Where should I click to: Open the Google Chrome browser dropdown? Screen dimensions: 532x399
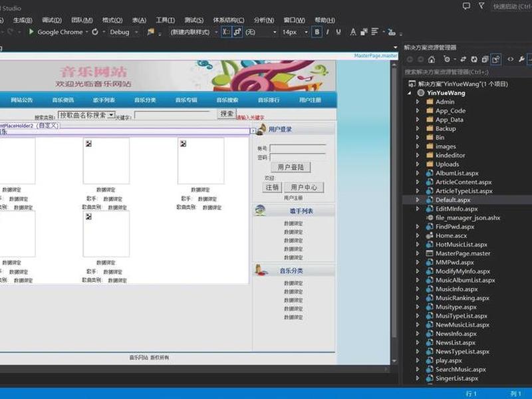point(87,32)
